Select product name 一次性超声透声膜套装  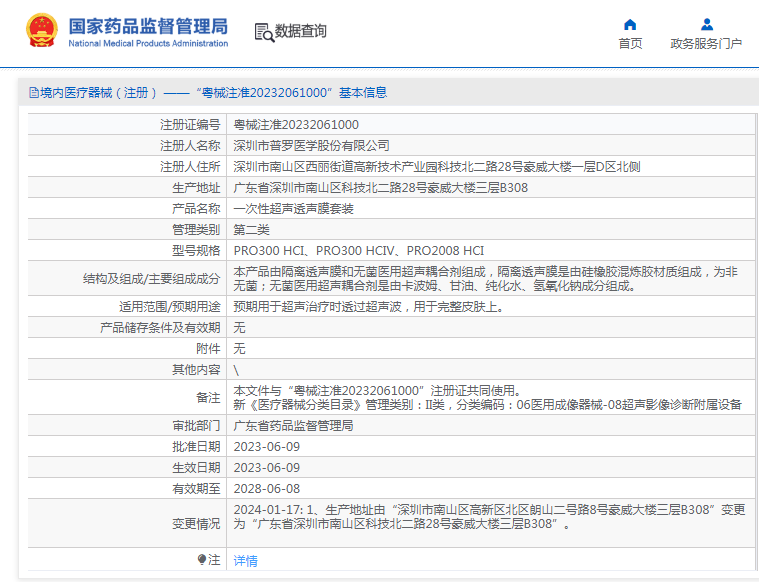click(x=294, y=209)
